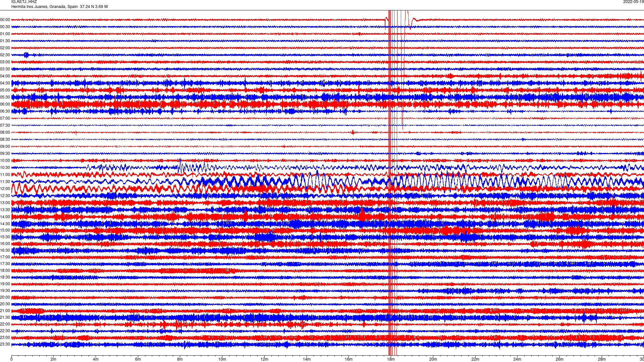Select the 14:00 trace time label
Image resolution: width=644 pixels, height=362 pixels.
pos(5,217)
